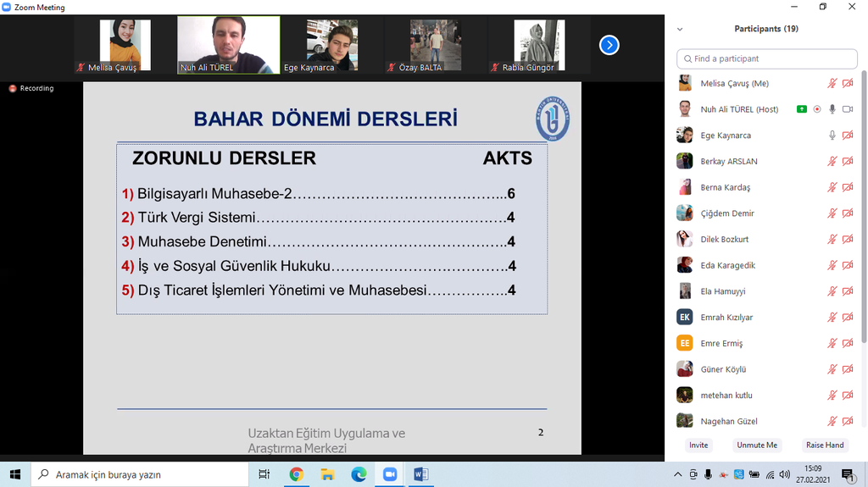
Task: Click the recording indicator icon next to the Host
Action: (x=817, y=109)
